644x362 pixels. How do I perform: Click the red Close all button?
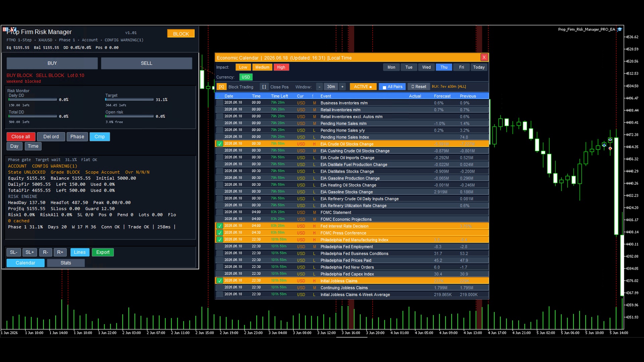click(21, 137)
